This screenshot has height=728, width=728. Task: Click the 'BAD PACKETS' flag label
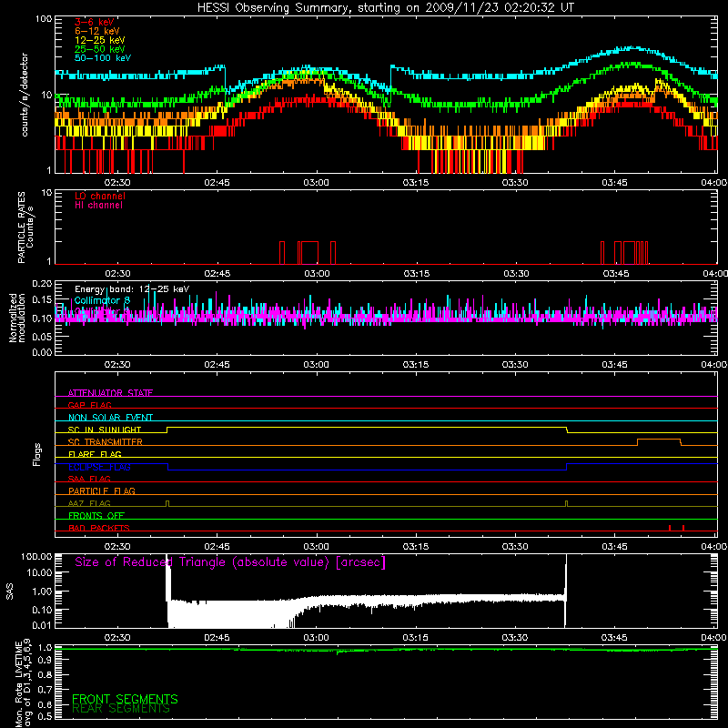[99, 528]
